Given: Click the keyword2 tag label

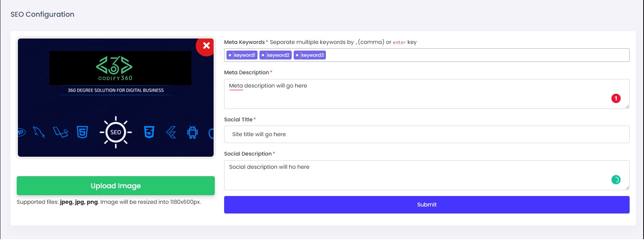Looking at the screenshot, I should pyautogui.click(x=278, y=55).
